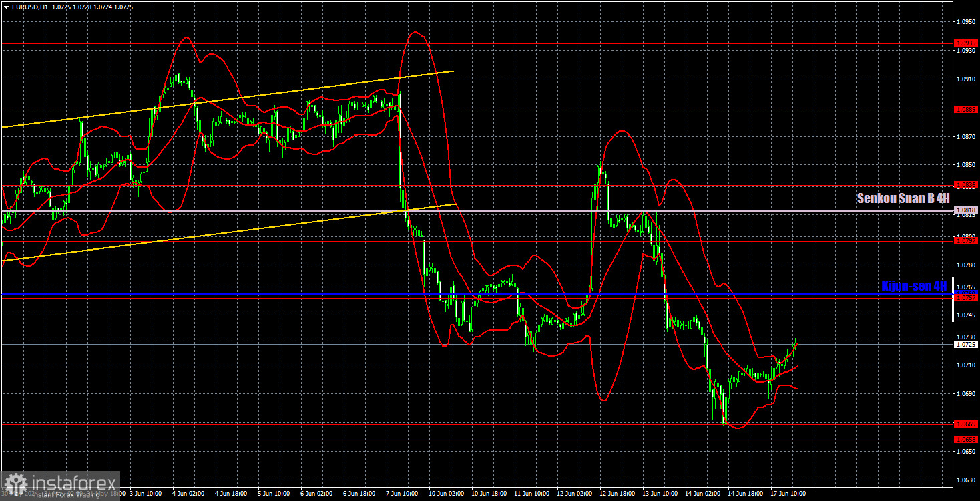Click the 14 Jun 18:00 time label

click(744, 493)
